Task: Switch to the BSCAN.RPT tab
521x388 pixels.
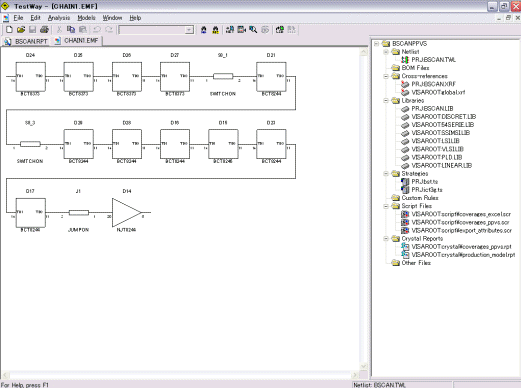Action: click(26, 41)
